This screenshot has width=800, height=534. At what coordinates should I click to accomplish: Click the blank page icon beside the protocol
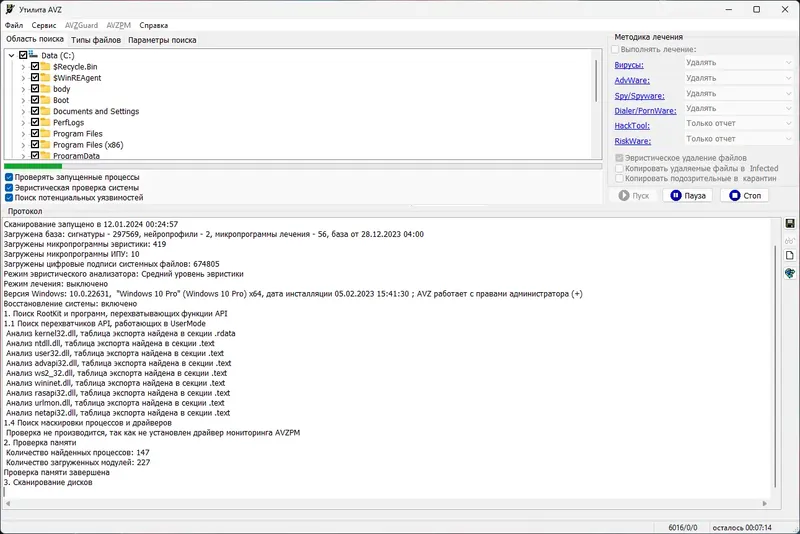point(790,256)
